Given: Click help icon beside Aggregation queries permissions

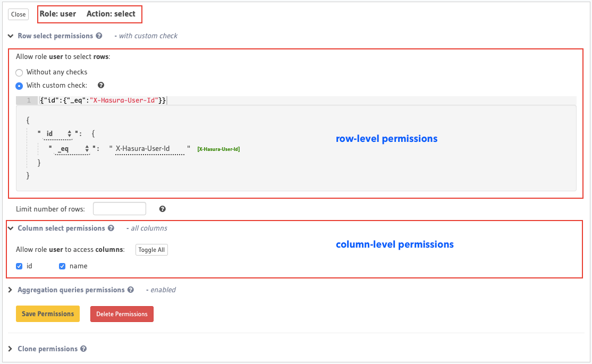Looking at the screenshot, I should (x=131, y=290).
